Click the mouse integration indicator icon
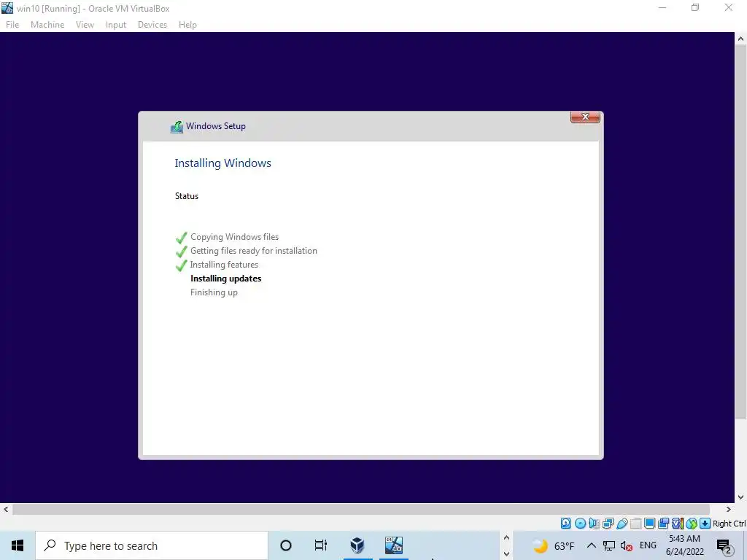 click(x=691, y=524)
